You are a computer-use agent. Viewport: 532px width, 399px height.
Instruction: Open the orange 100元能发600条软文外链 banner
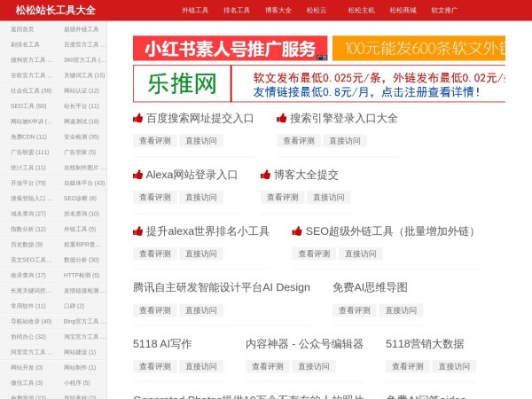click(x=419, y=48)
